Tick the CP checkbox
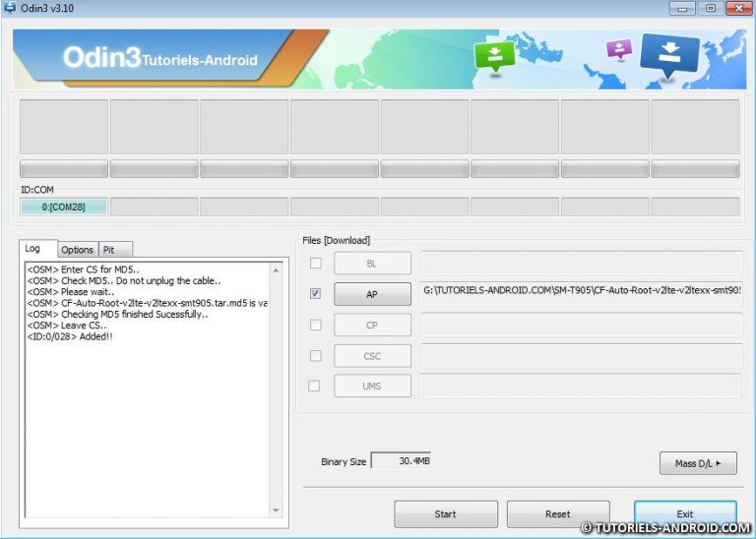This screenshot has height=539, width=756. [x=315, y=325]
